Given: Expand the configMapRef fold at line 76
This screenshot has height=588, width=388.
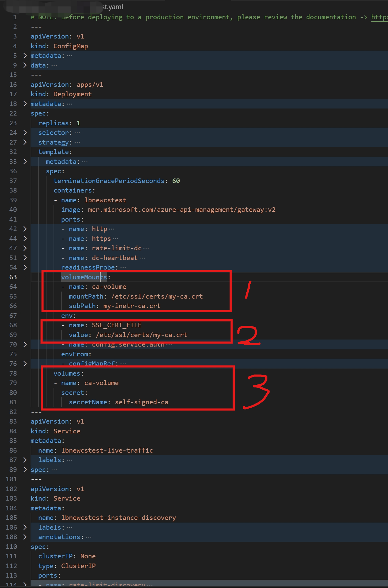Looking at the screenshot, I should [25, 364].
